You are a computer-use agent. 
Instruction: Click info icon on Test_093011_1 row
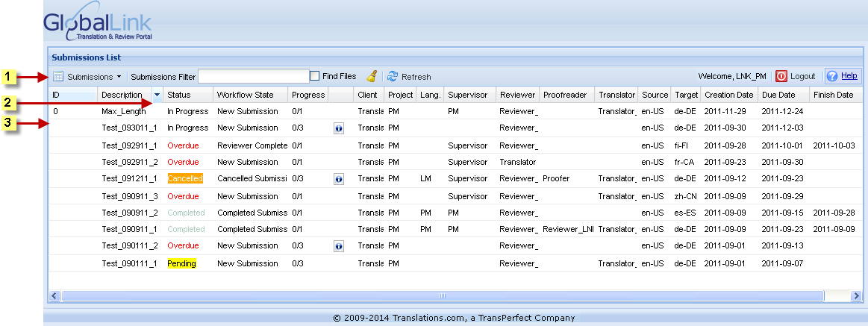click(338, 128)
